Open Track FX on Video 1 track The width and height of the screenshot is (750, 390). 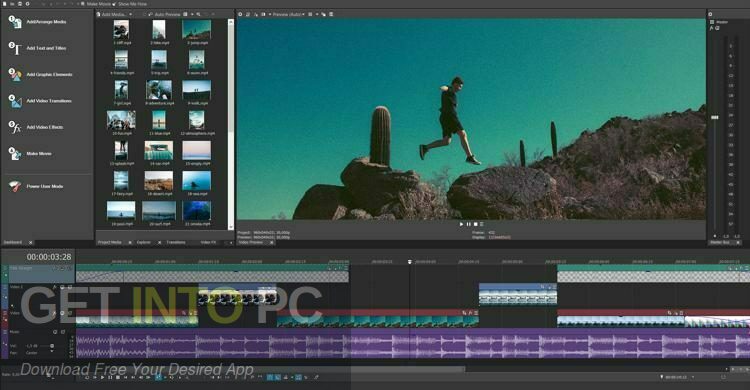[x=55, y=287]
